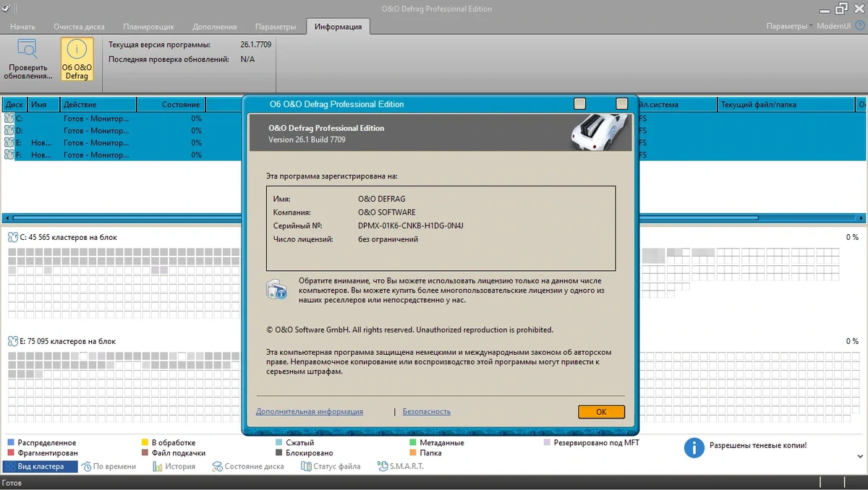Viewport: 868px width, 490px height.
Task: Click the Готов - Монитор action cell for drive F:
Action: [x=97, y=155]
